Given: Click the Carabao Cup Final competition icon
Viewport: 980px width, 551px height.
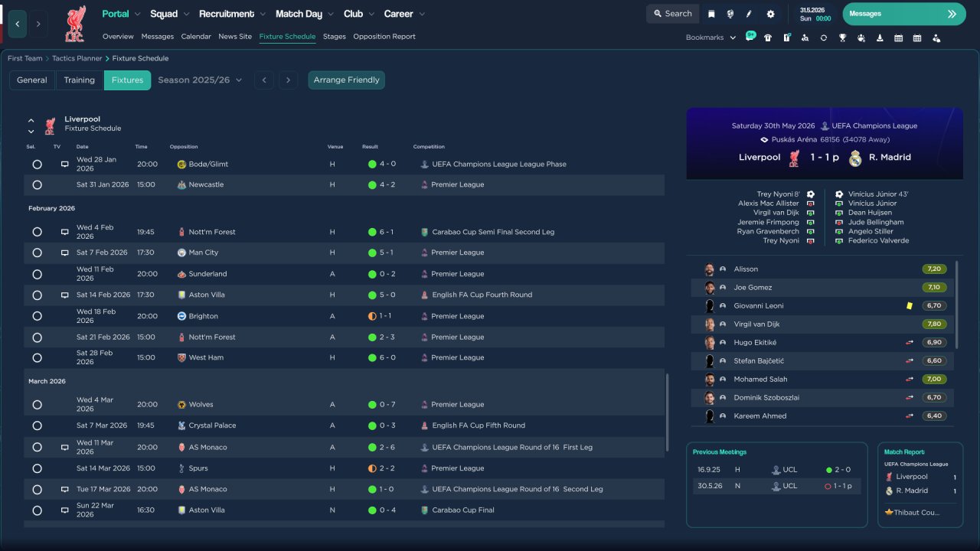Looking at the screenshot, I should [425, 510].
